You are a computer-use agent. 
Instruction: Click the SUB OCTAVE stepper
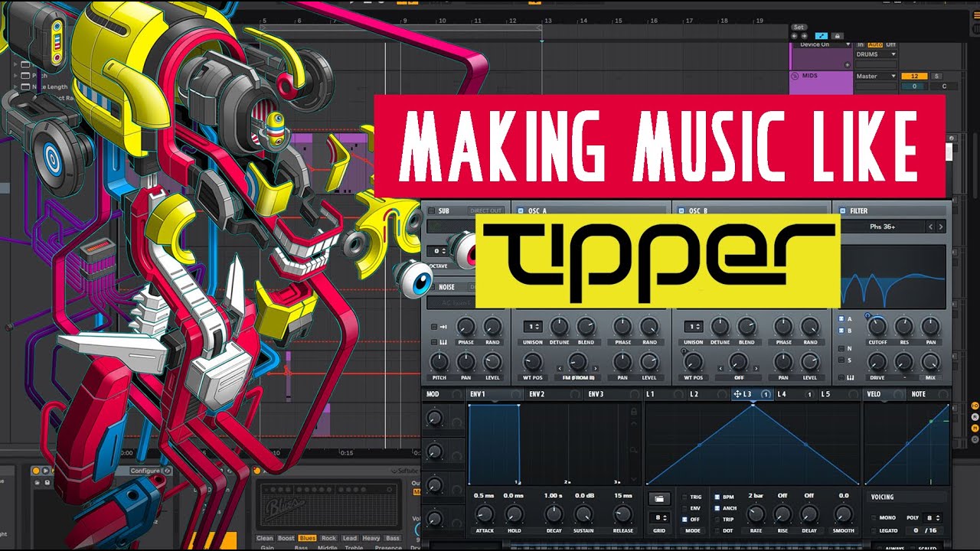tap(439, 251)
